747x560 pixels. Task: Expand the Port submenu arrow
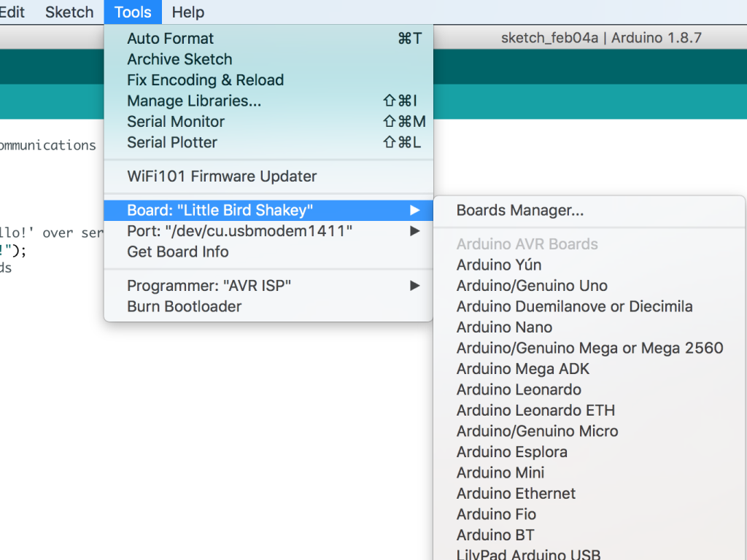pyautogui.click(x=415, y=231)
